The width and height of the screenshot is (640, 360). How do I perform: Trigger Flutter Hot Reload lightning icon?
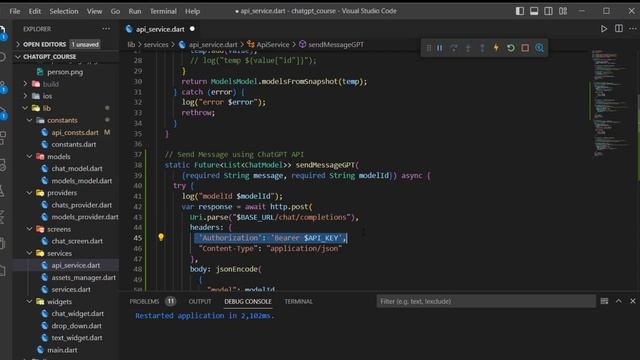point(496,48)
